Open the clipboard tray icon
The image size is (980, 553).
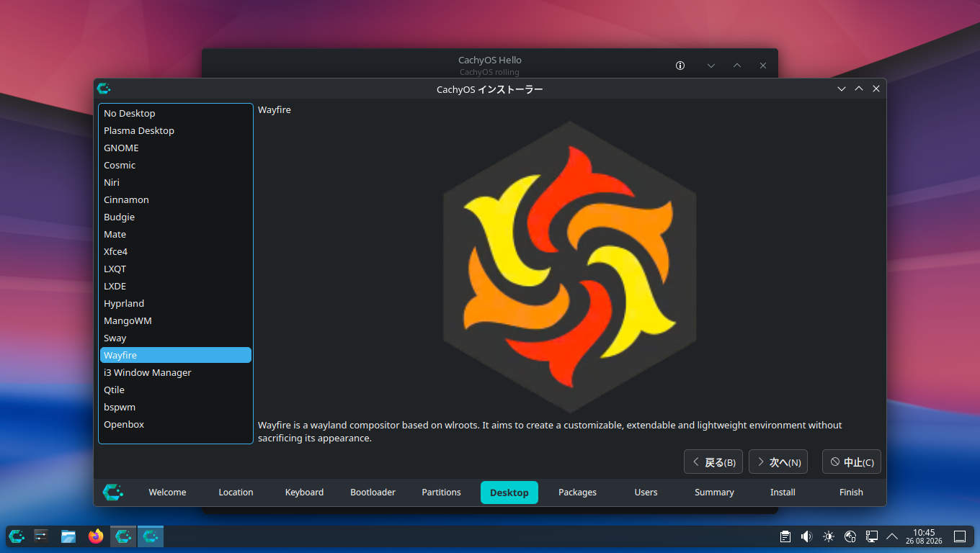coord(785,536)
